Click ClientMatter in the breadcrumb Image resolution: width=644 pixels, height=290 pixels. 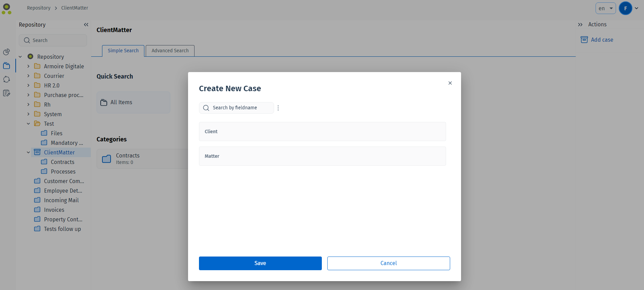tap(75, 8)
